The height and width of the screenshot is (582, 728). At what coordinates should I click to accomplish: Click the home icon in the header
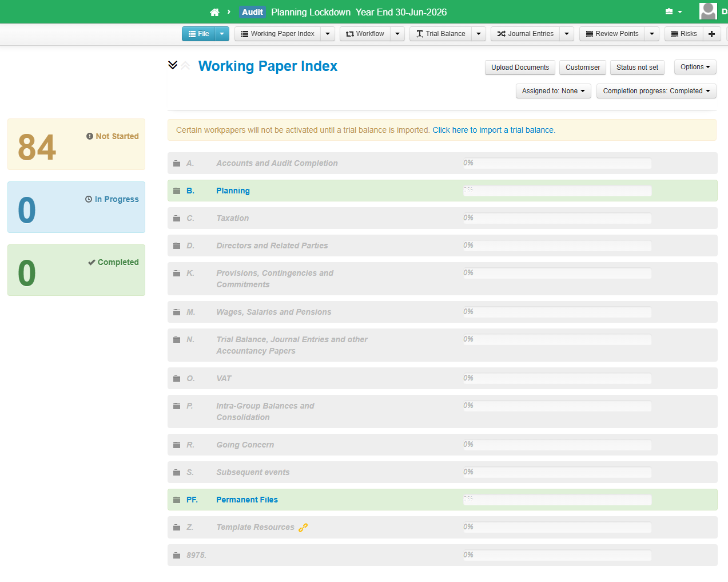click(214, 12)
